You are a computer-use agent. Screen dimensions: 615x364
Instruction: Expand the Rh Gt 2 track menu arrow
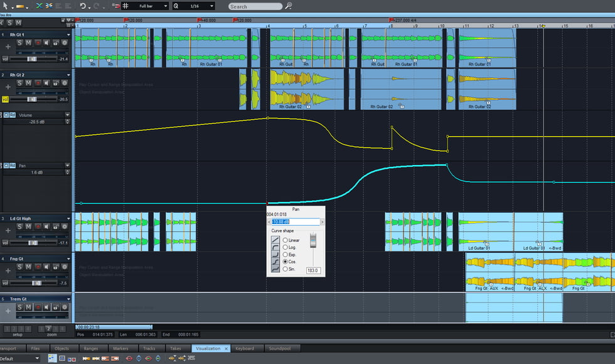68,75
